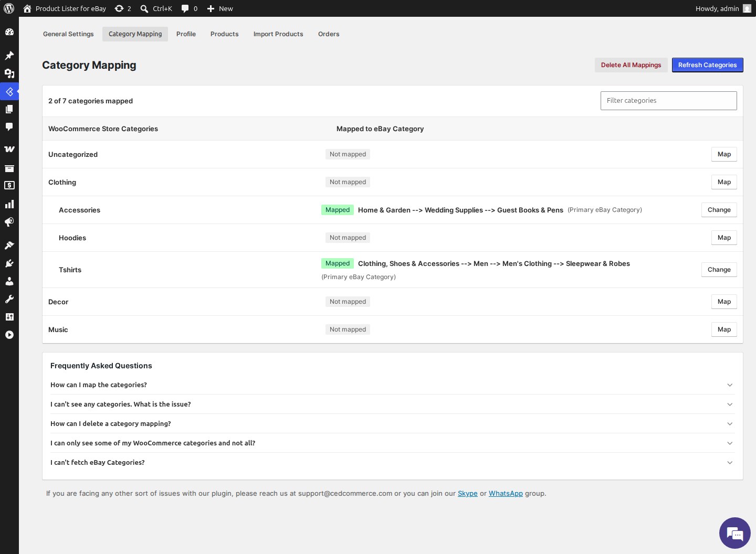
Task: Open Payments dollar icon in the sidebar
Action: tap(9, 185)
